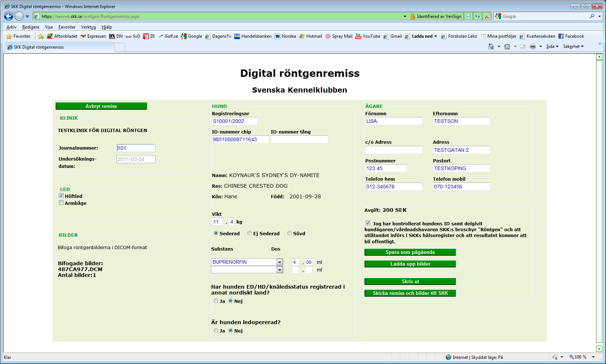606x364 pixels.
Task: Click the page scrollbar down arrow
Action: pos(599,349)
